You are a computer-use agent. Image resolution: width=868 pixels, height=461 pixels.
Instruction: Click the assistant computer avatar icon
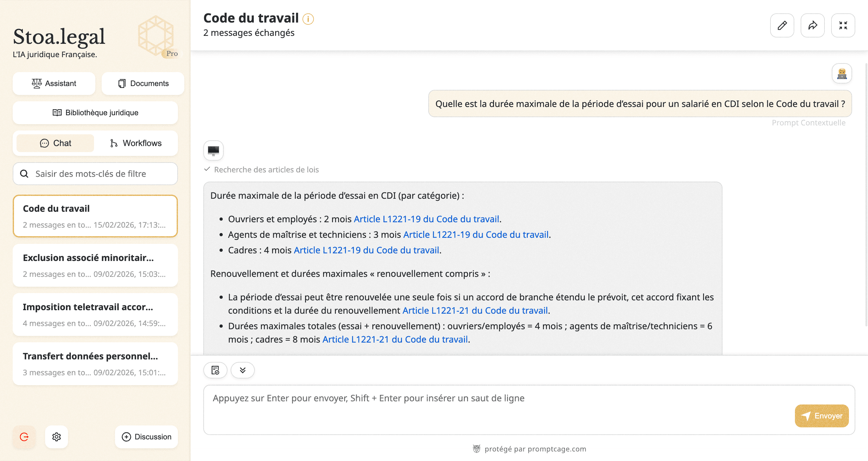(213, 150)
